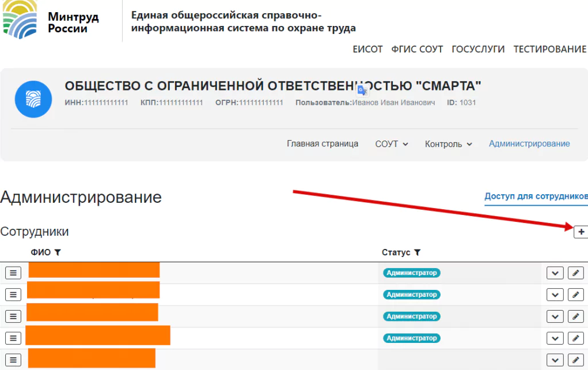Expand details for the first employee row

point(555,273)
